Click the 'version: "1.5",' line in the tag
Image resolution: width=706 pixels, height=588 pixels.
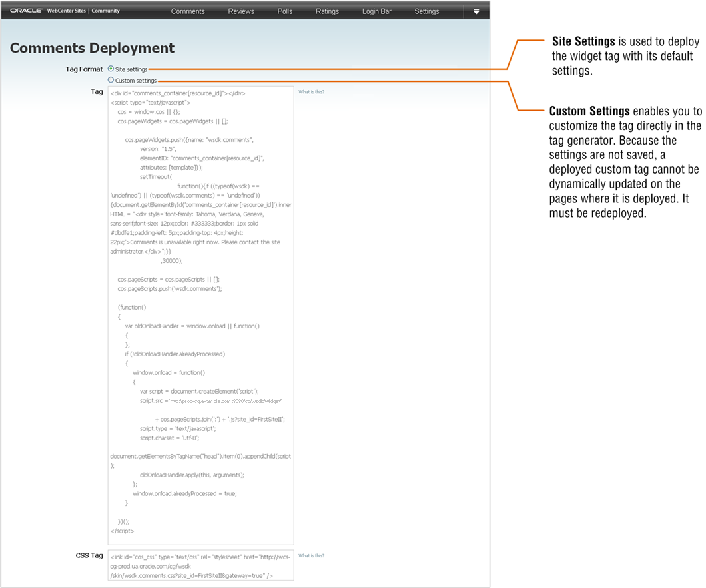click(x=158, y=149)
